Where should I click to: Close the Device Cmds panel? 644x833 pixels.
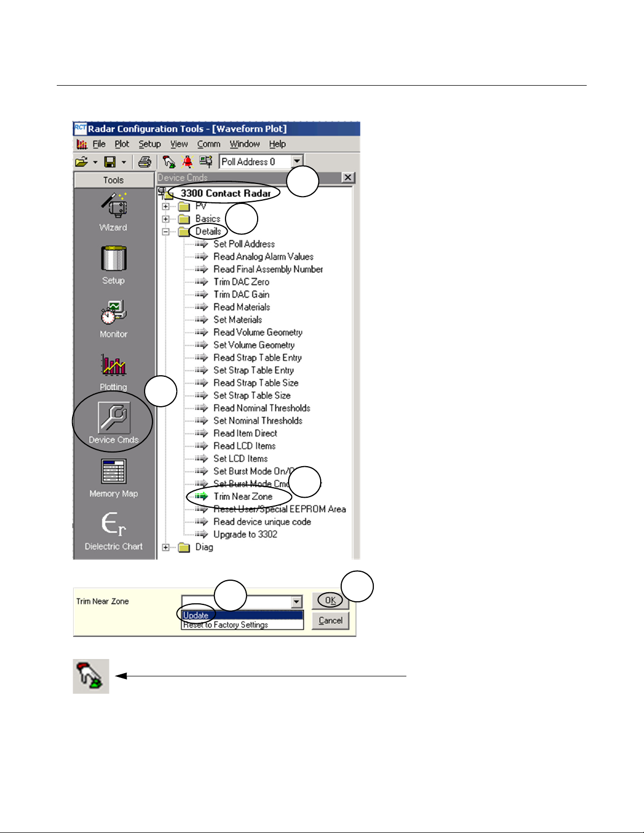coord(348,178)
